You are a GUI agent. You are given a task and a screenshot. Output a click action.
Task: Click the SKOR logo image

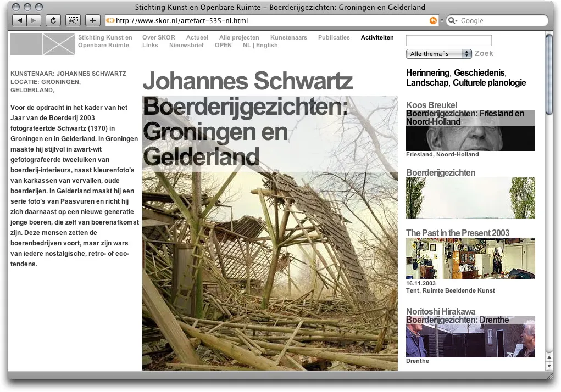[43, 44]
